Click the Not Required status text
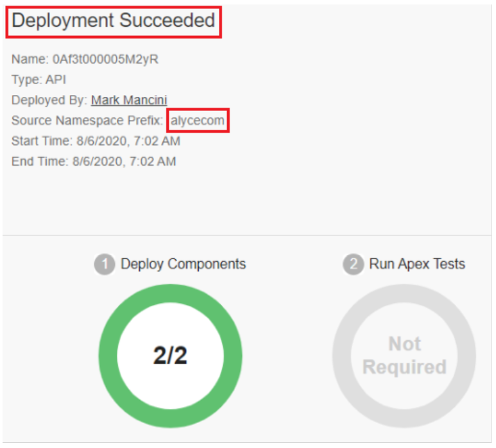Image resolution: width=496 pixels, height=448 pixels. click(x=404, y=356)
